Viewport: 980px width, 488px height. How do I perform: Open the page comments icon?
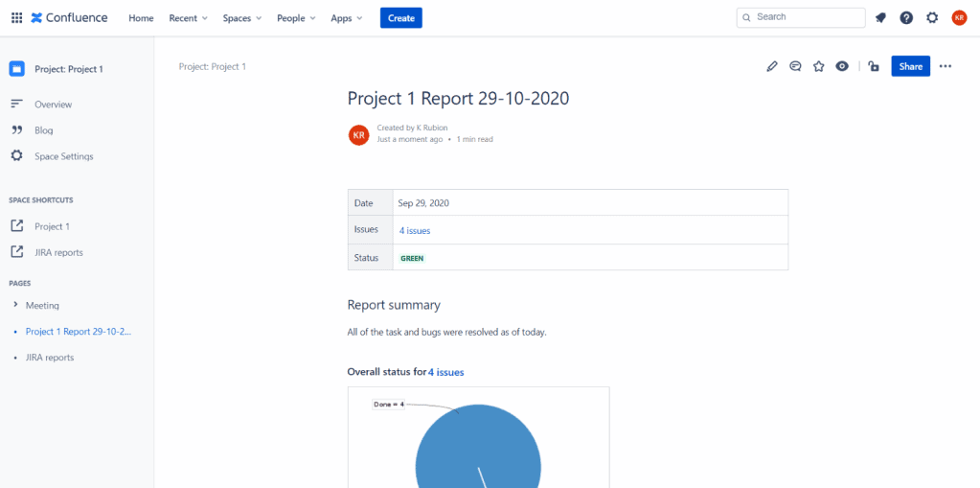[795, 66]
